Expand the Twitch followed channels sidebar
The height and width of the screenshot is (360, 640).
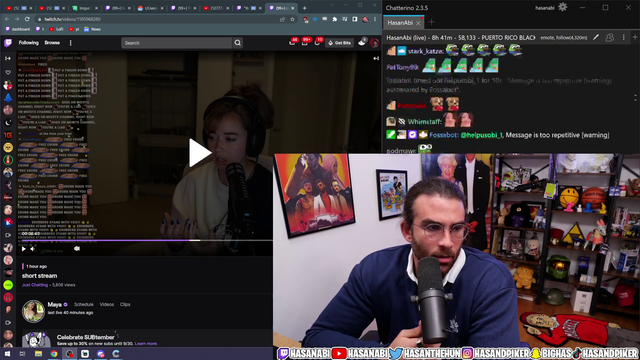8,58
